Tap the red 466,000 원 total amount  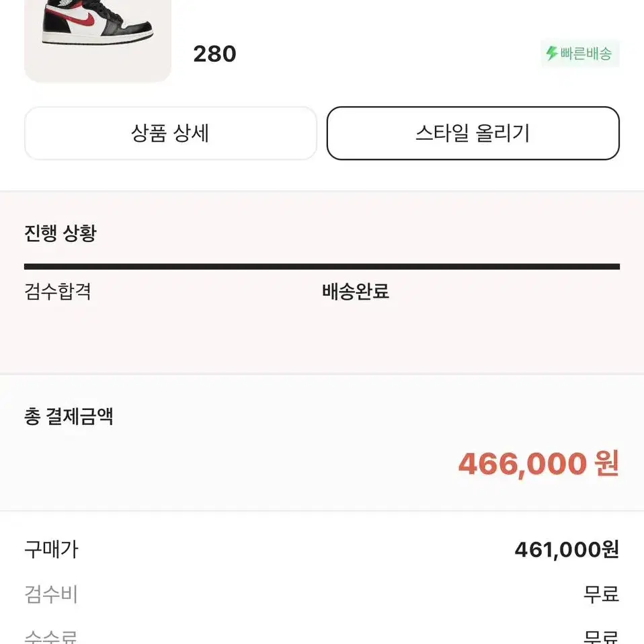click(x=538, y=464)
